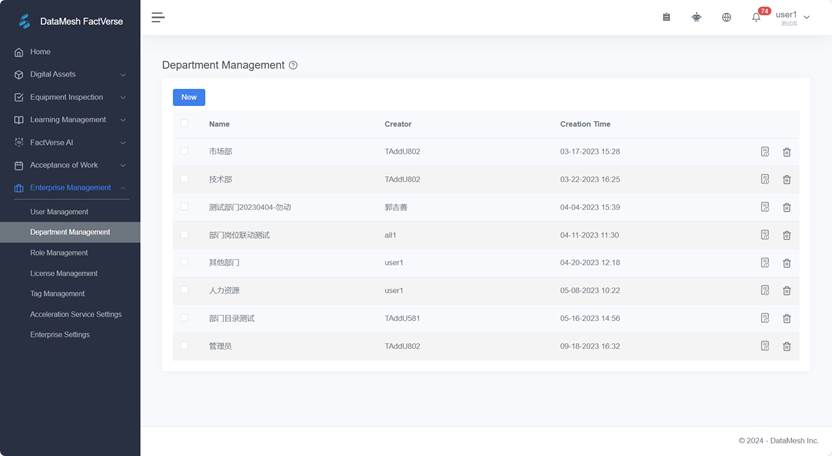Edit the 技术部 department row
Screen dimensions: 832x456
[x=765, y=179]
